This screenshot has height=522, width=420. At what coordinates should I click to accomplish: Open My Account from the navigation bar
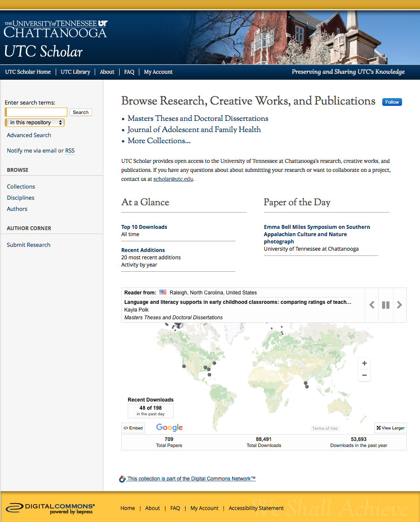(x=158, y=72)
